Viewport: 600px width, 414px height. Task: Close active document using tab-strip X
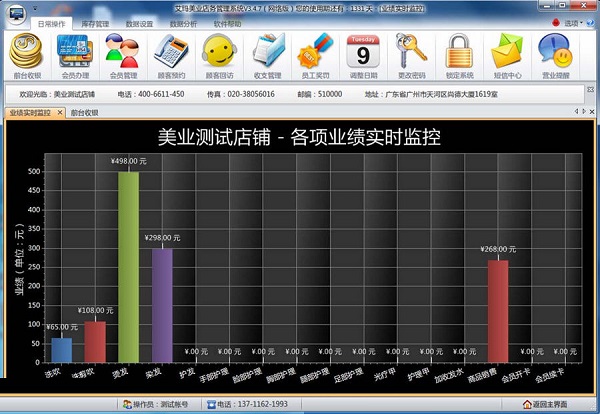tap(592, 112)
